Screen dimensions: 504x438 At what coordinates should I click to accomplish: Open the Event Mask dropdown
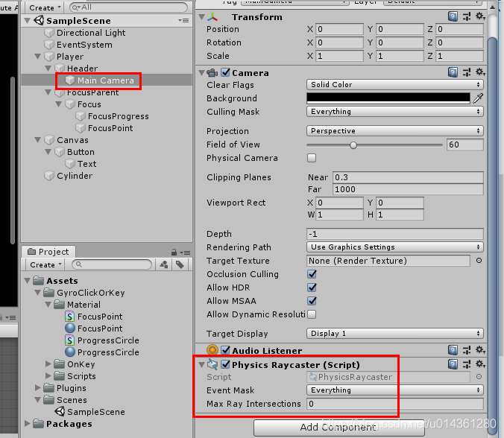coord(394,390)
